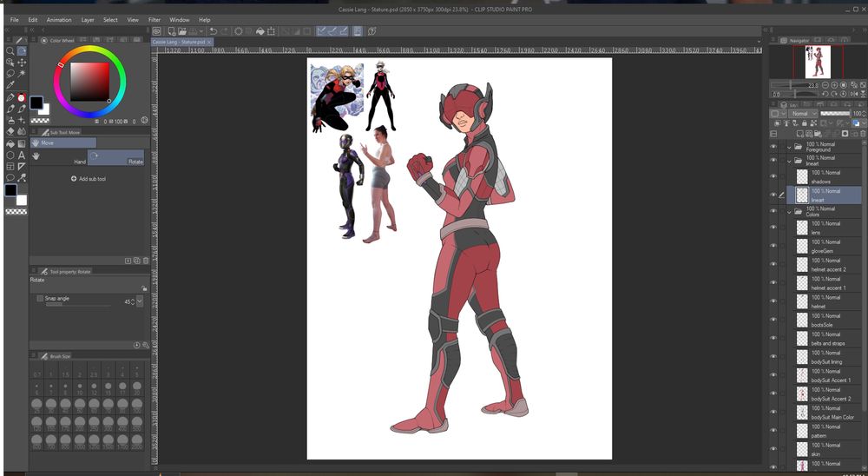The width and height of the screenshot is (868, 476).
Task: Select the helmet layer
Action: point(825,302)
